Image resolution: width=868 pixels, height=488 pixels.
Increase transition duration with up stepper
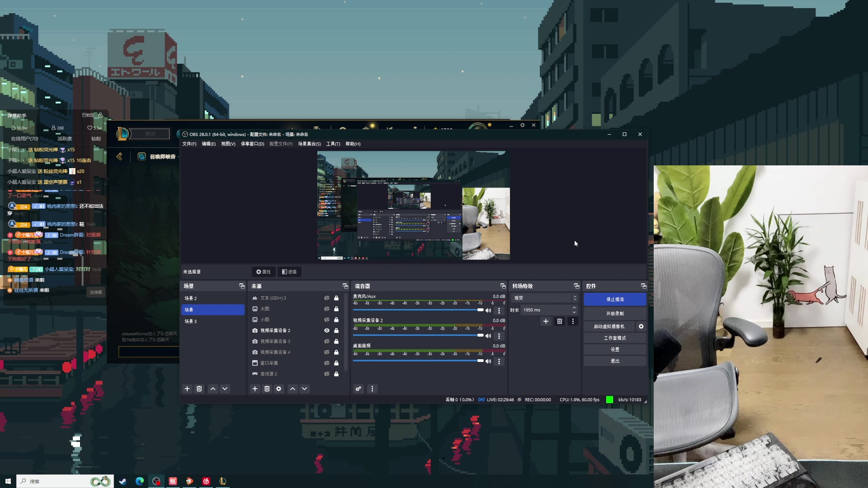[574, 308]
